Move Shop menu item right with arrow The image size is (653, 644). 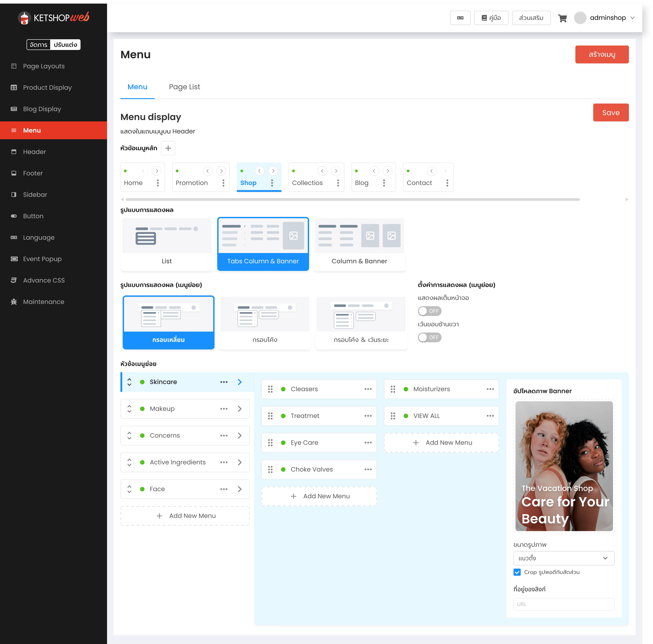(x=273, y=171)
